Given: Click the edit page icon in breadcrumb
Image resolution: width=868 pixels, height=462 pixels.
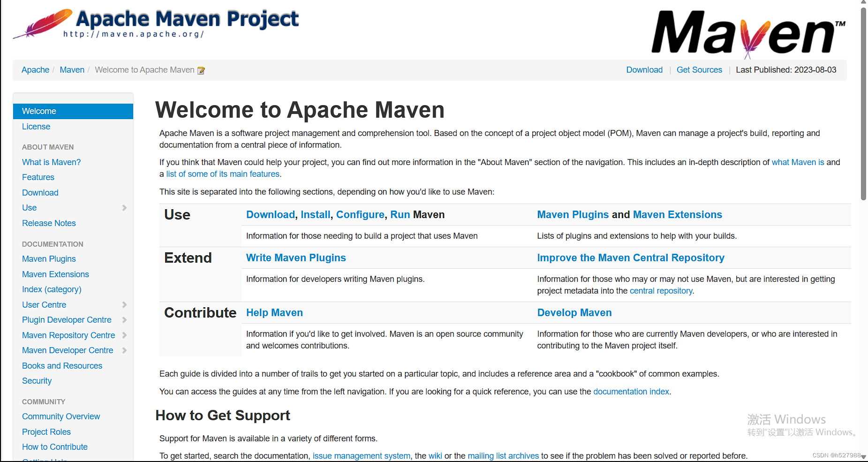Looking at the screenshot, I should pos(201,70).
